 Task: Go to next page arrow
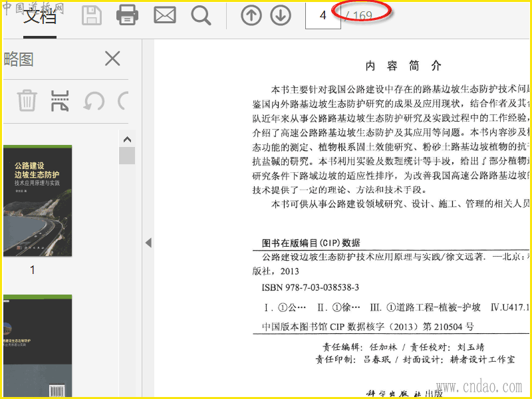pos(281,15)
